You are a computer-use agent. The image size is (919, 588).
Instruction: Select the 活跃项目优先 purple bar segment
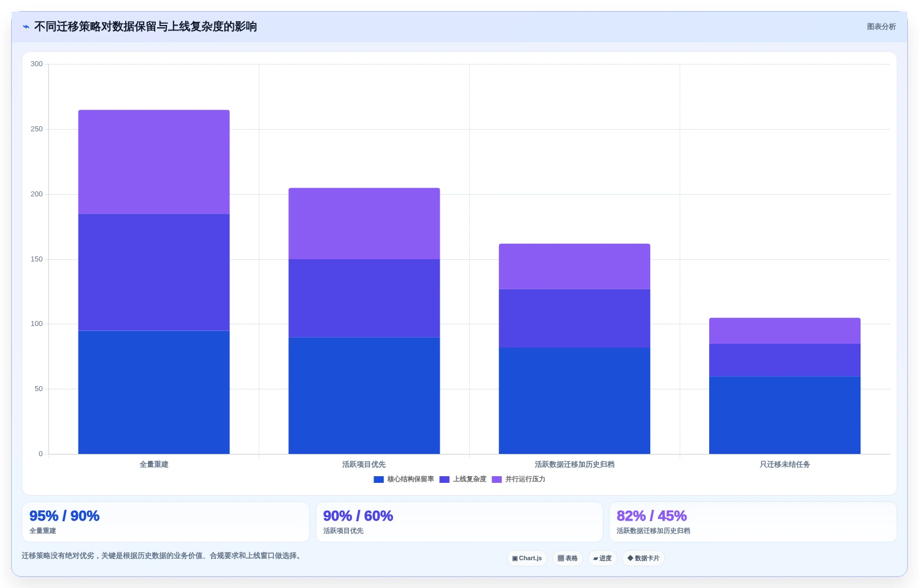pyautogui.click(x=364, y=224)
